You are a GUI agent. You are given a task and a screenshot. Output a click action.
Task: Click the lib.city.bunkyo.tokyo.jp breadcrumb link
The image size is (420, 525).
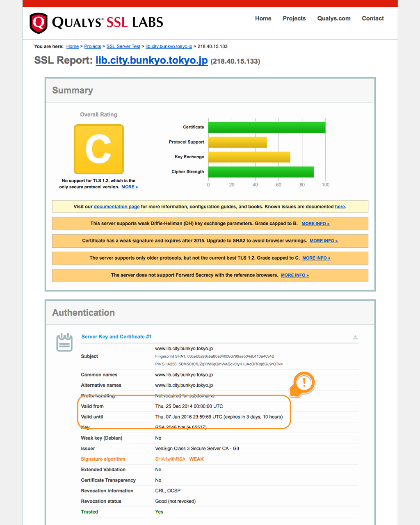pyautogui.click(x=169, y=46)
